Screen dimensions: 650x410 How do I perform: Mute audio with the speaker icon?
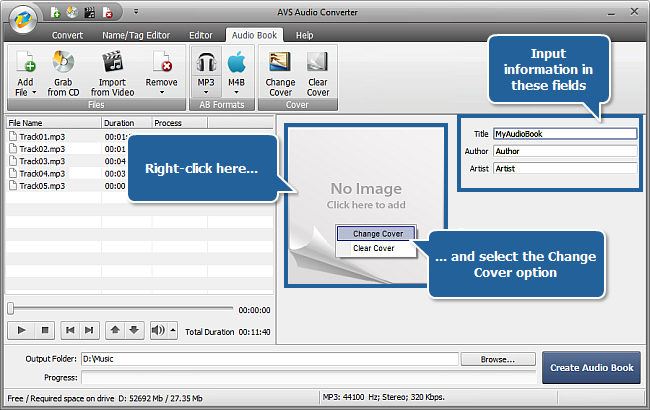(x=158, y=330)
